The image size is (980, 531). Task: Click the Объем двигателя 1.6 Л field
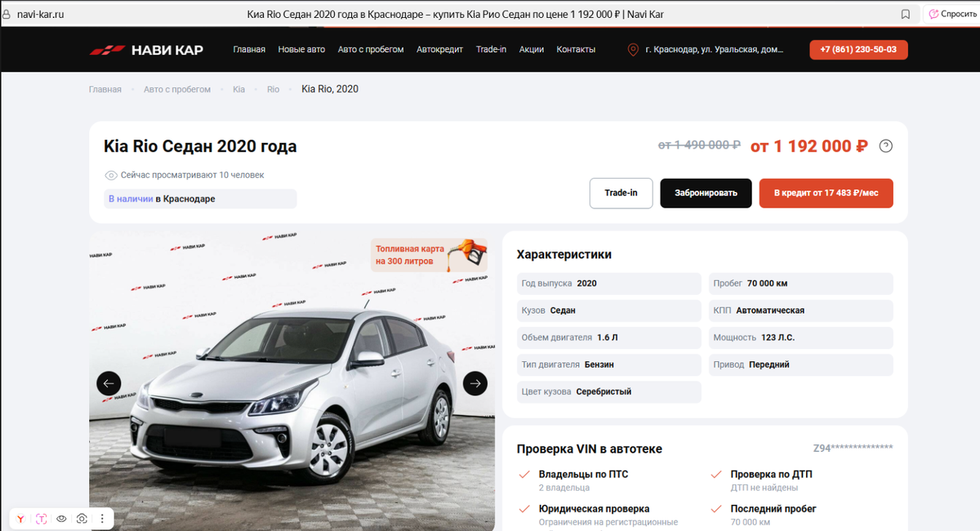(x=609, y=337)
